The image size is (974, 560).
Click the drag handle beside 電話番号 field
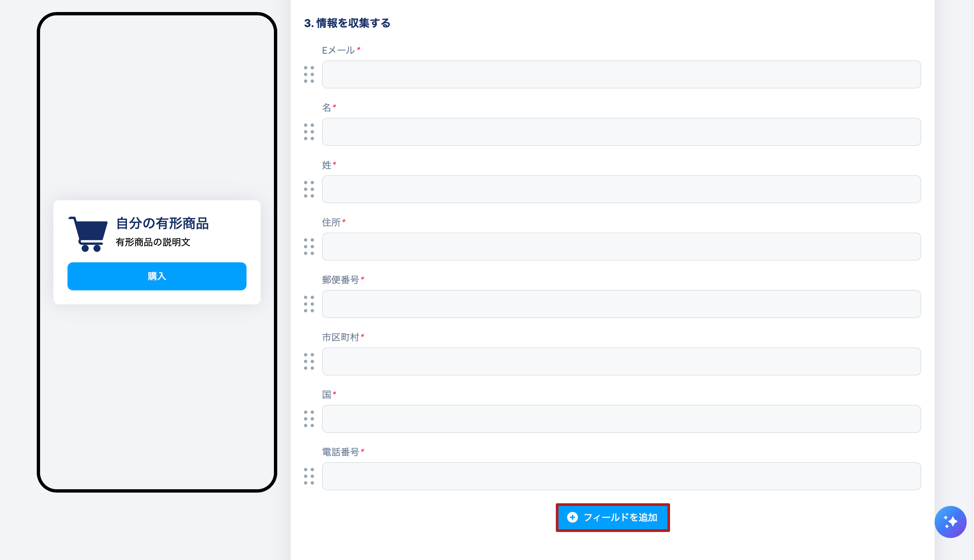(x=309, y=476)
